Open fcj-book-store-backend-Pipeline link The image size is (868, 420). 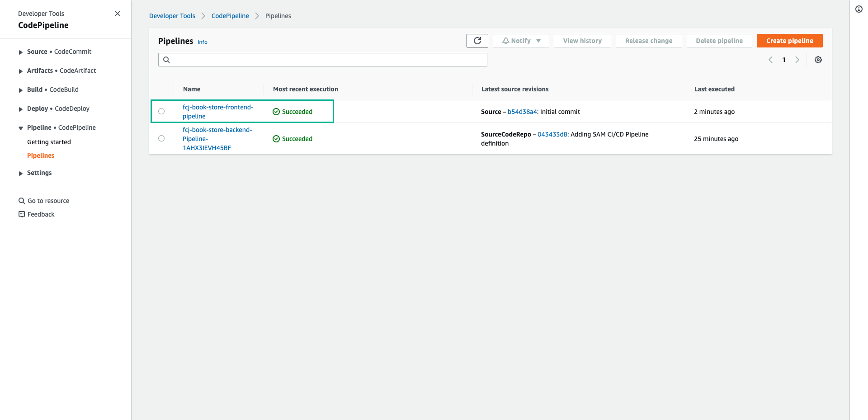pos(217,139)
